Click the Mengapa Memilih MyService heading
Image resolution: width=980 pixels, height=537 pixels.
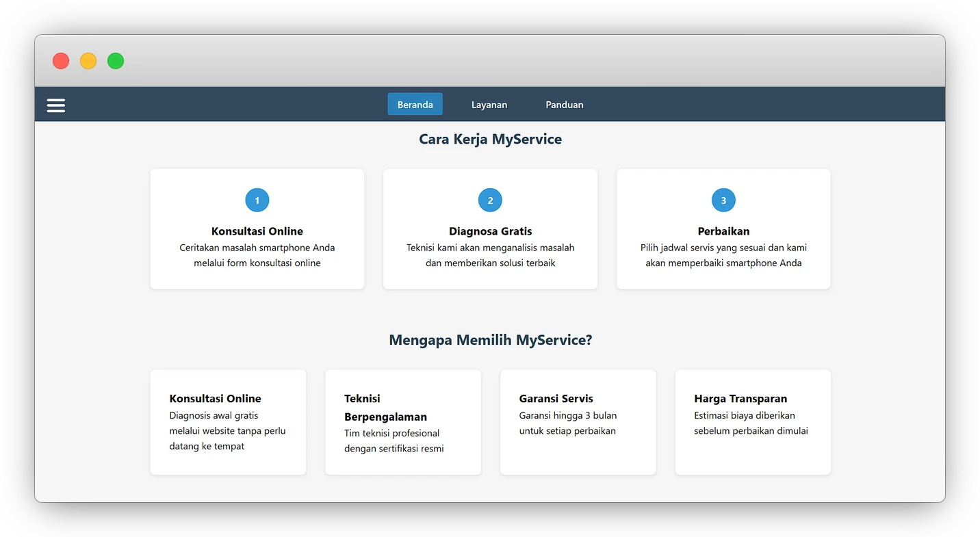(490, 339)
